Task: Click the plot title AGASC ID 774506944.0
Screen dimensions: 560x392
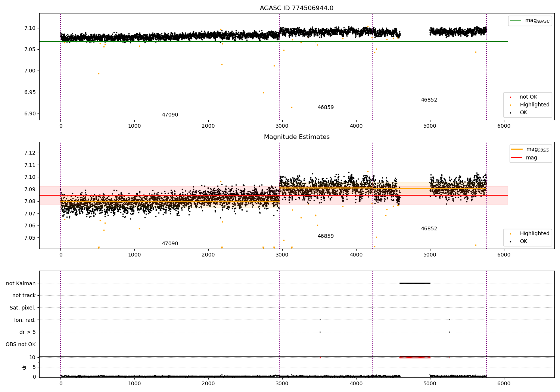Action: pyautogui.click(x=296, y=8)
